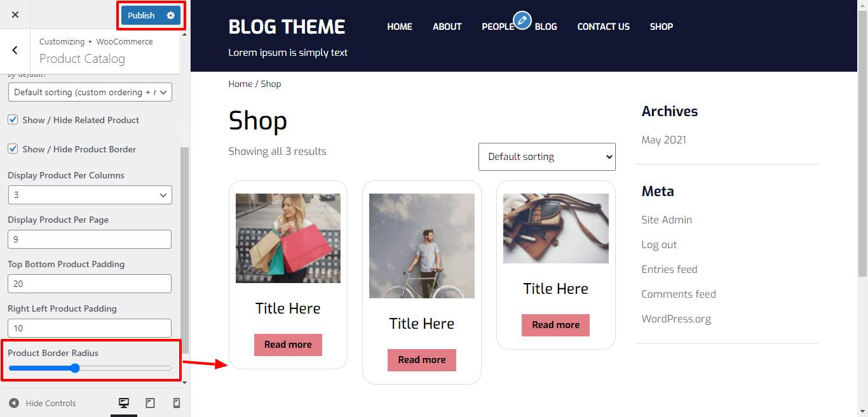The width and height of the screenshot is (868, 417).
Task: Click the Product Border Radius slider
Action: click(x=90, y=368)
